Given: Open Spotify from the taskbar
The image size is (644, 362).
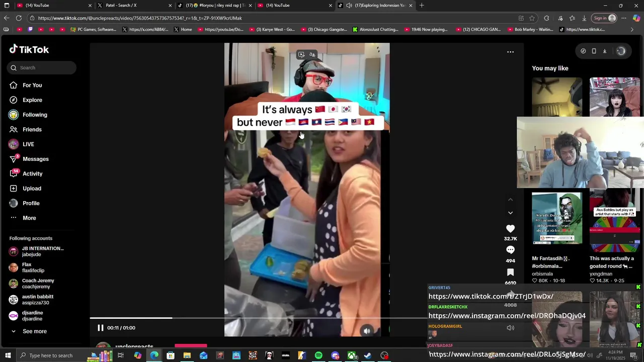Looking at the screenshot, I should tap(318, 355).
